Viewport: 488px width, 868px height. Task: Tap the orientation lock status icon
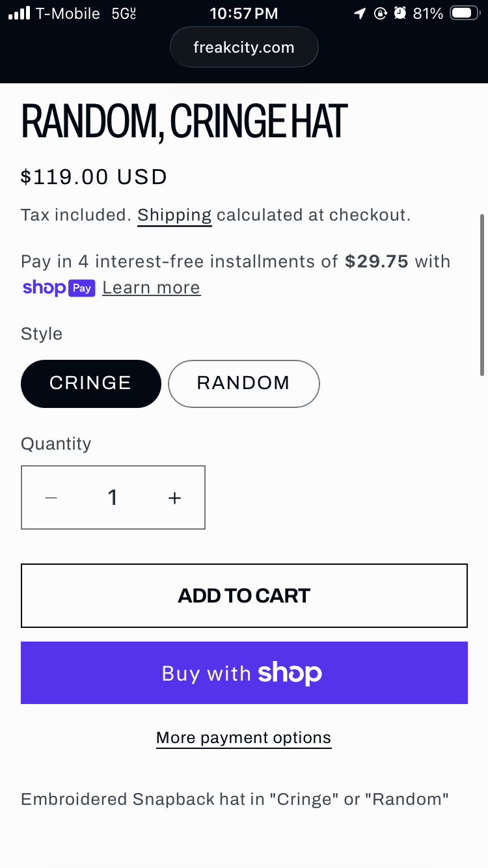(x=380, y=13)
